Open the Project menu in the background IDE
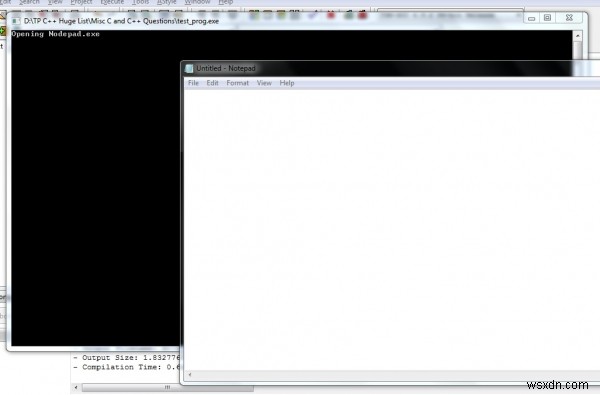The width and height of the screenshot is (600, 395). click(81, 2)
